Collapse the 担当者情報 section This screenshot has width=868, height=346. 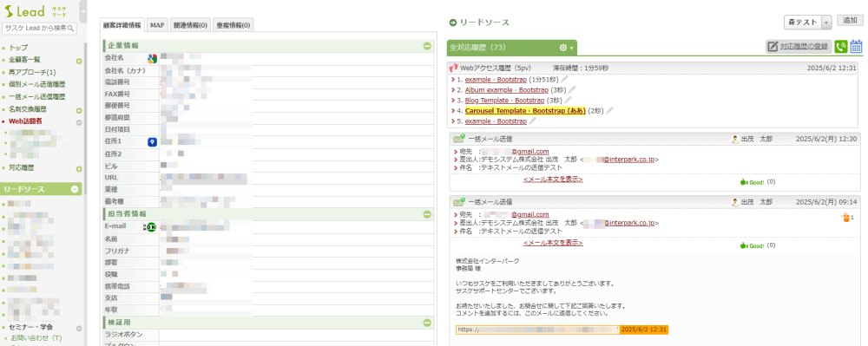pos(427,214)
